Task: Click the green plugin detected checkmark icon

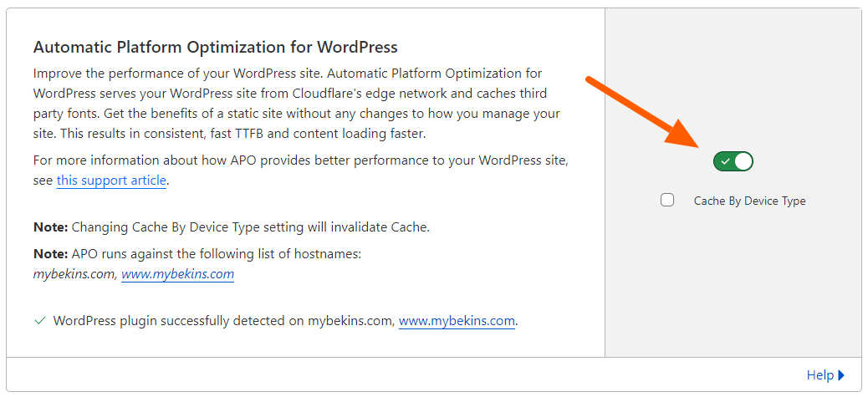Action: 40,321
